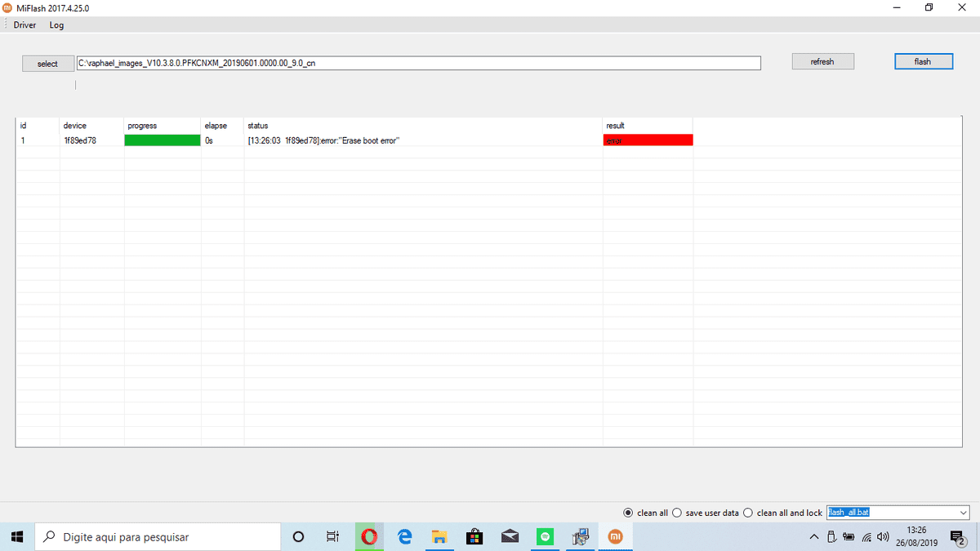
Task: Open the volume speaker tray icon
Action: tap(882, 536)
